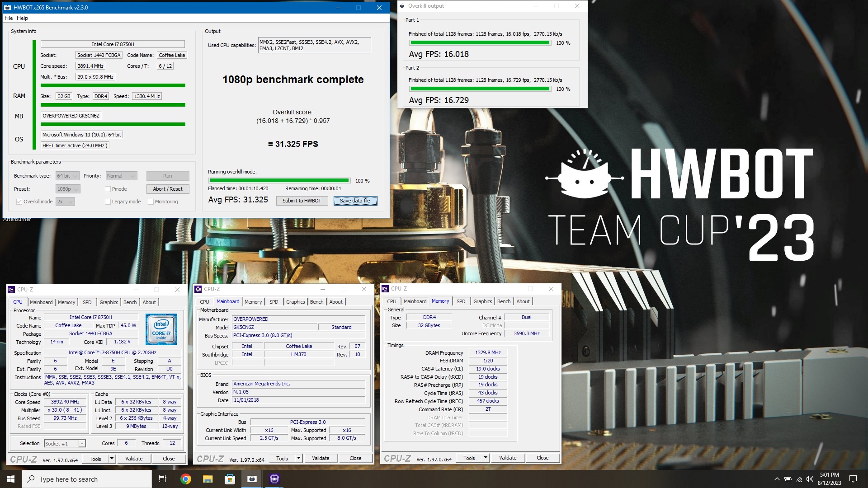Switch to SPD tab in CPU-Z CPU window
Screen dimensions: 868x488
click(87, 302)
